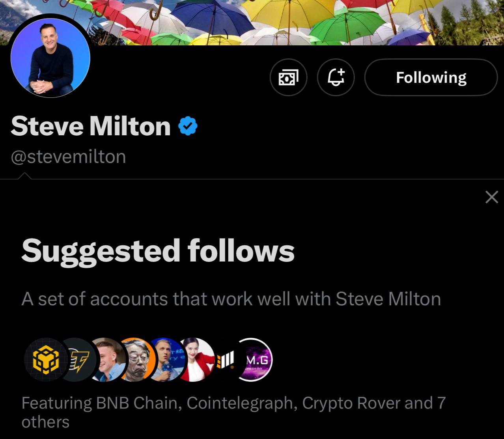Select the avatar of man holding microphone
504x439 pixels.
(x=164, y=360)
